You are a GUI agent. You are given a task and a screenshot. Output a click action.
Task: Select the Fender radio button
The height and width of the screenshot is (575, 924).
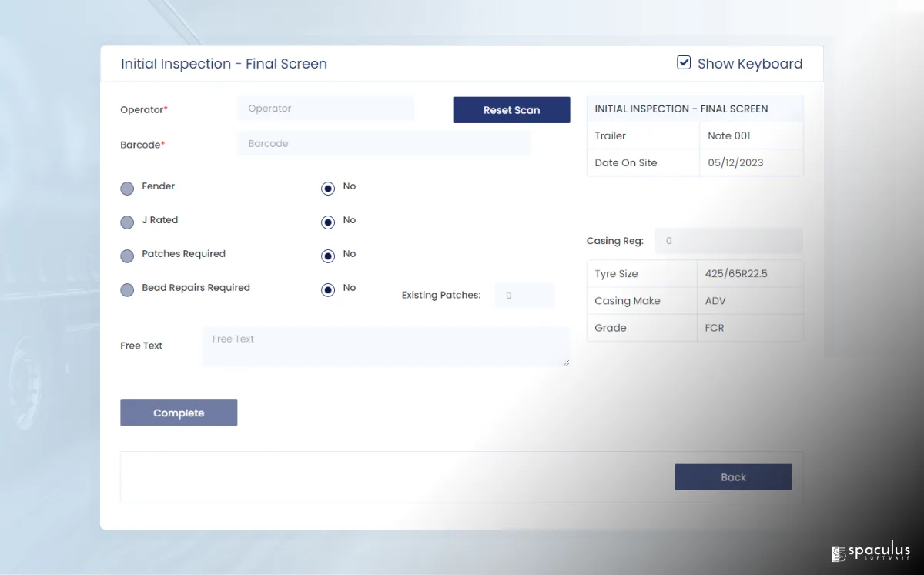pos(128,189)
